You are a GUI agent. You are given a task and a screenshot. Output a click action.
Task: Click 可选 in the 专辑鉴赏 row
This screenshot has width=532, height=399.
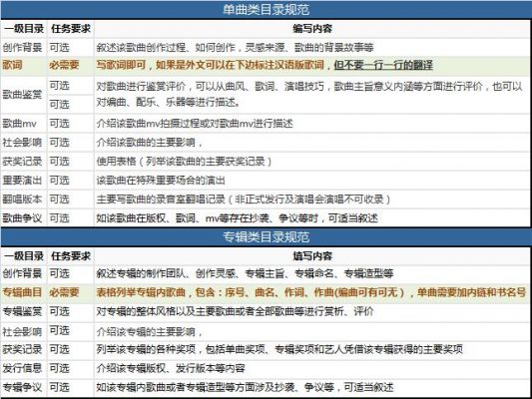(x=59, y=311)
